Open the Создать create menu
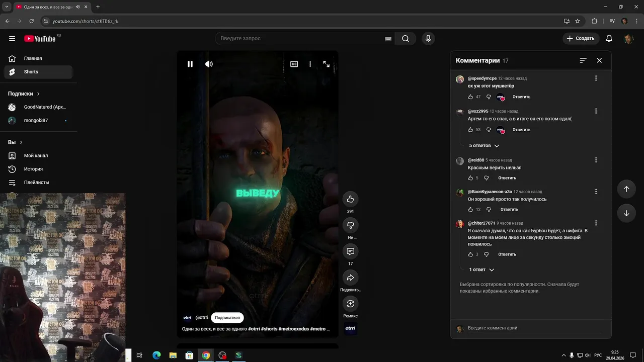This screenshot has width=644, height=362. coord(581,38)
